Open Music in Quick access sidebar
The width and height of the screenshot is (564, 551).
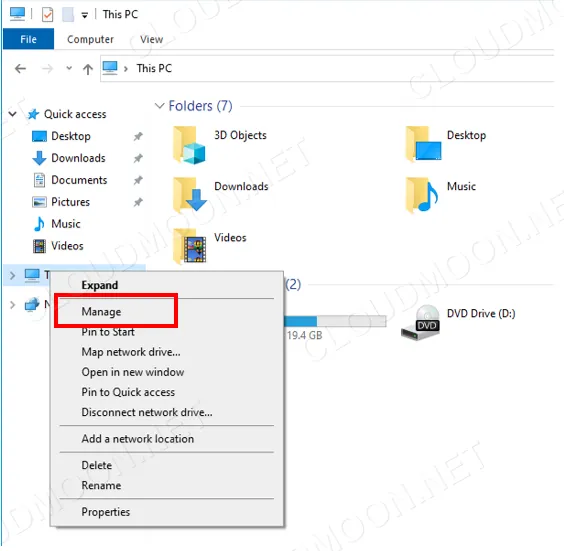tap(66, 224)
